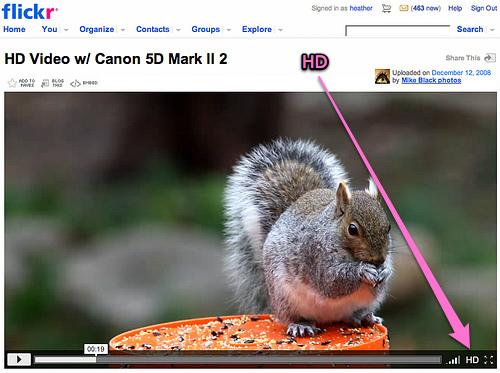This screenshot has height=373, width=500.
Task: Expand the Contacts dropdown arrow
Action: [x=178, y=30]
